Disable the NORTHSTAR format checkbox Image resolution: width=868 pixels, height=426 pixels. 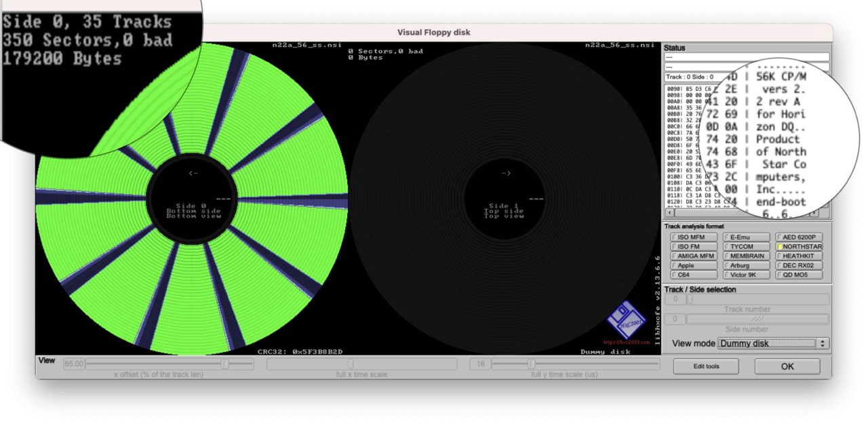click(x=780, y=247)
